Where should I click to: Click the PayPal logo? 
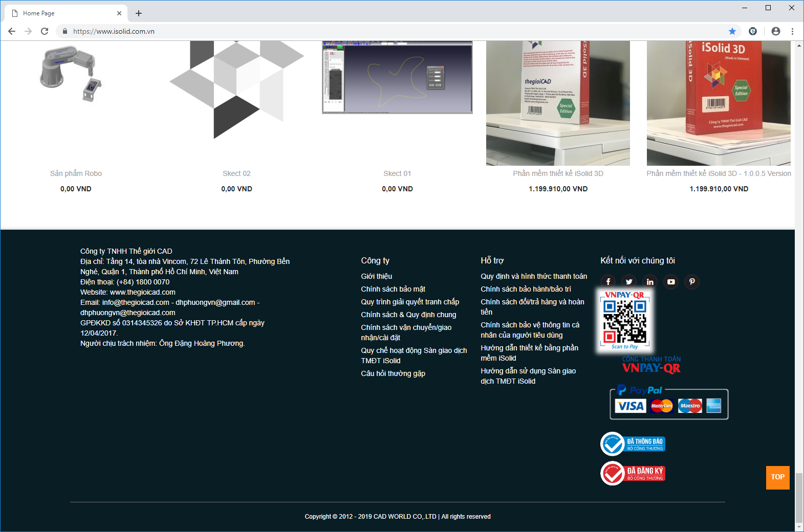click(640, 390)
